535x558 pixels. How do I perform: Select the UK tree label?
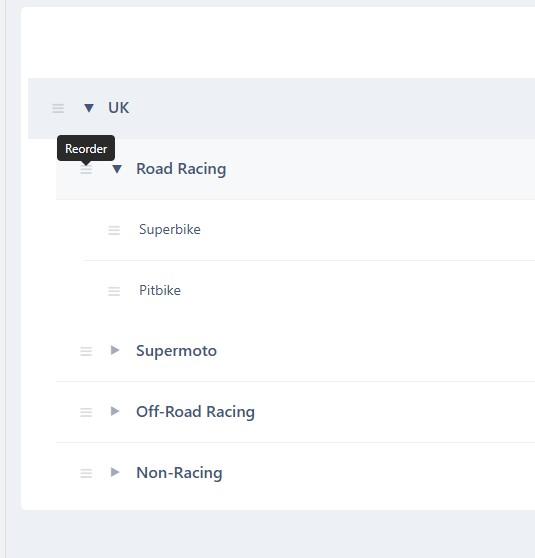point(119,108)
